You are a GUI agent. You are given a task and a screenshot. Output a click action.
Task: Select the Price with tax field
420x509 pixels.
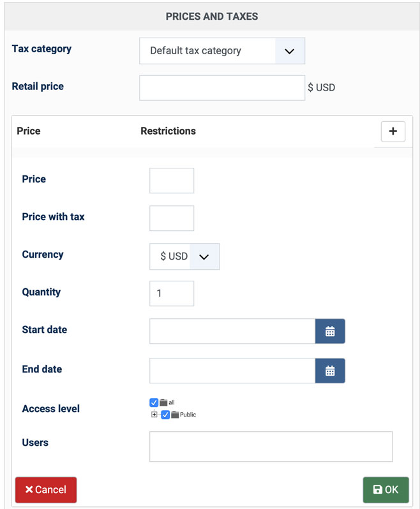click(x=172, y=218)
